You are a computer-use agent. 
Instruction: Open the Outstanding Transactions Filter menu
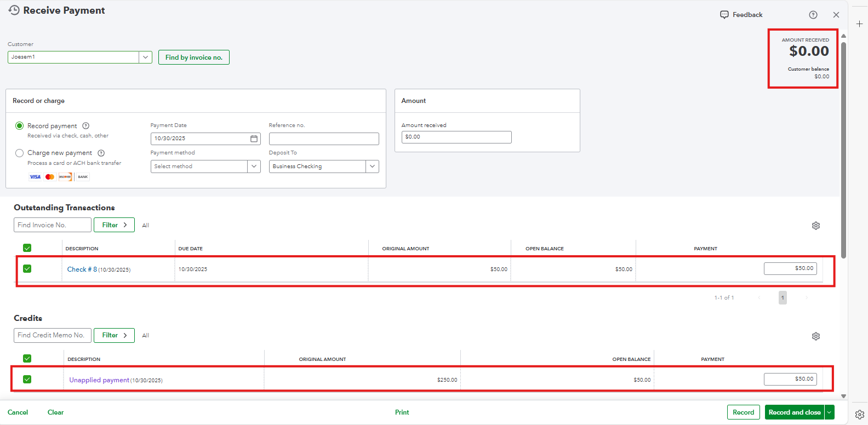(x=114, y=225)
